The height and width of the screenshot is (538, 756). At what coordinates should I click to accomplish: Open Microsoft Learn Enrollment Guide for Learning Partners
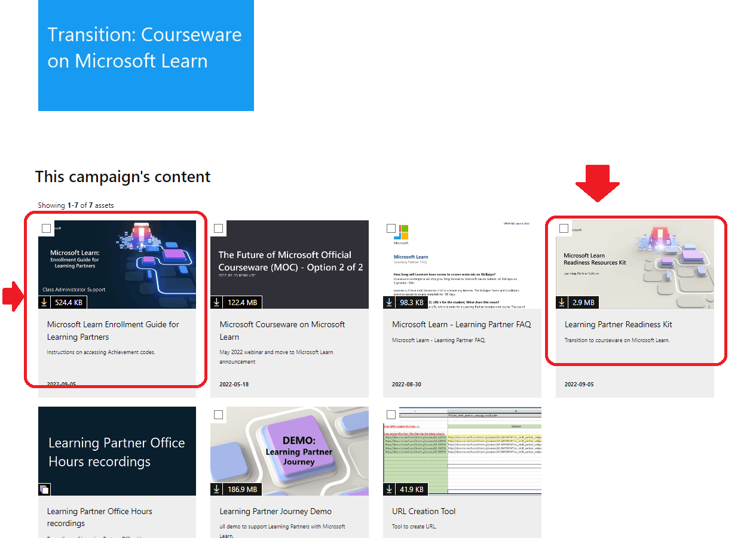click(x=113, y=331)
